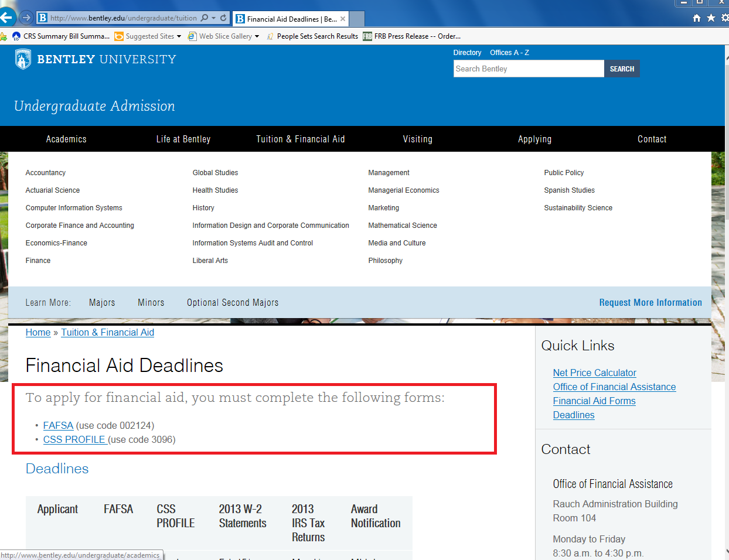Go back using the browser back arrow

pyautogui.click(x=7, y=17)
